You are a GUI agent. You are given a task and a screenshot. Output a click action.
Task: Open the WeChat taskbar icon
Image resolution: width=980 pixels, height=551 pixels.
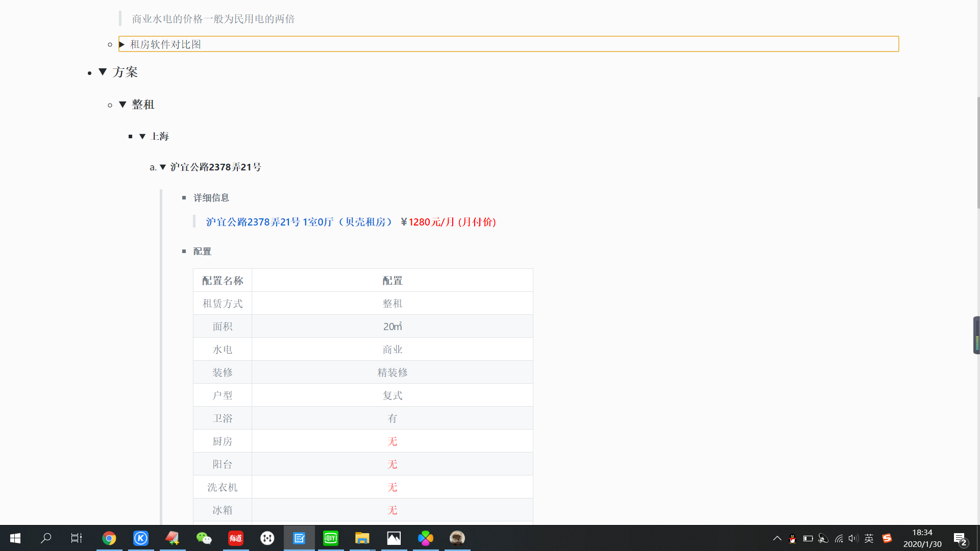[x=204, y=538]
